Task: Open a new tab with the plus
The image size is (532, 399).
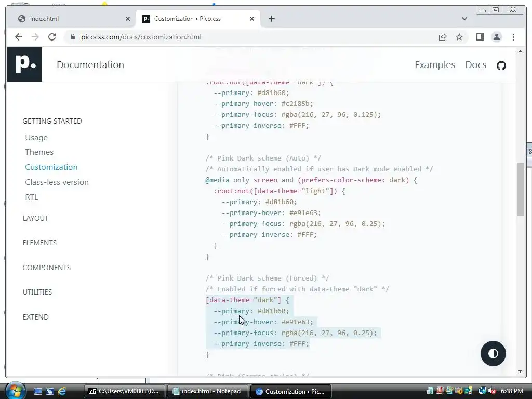Action: 271,19
